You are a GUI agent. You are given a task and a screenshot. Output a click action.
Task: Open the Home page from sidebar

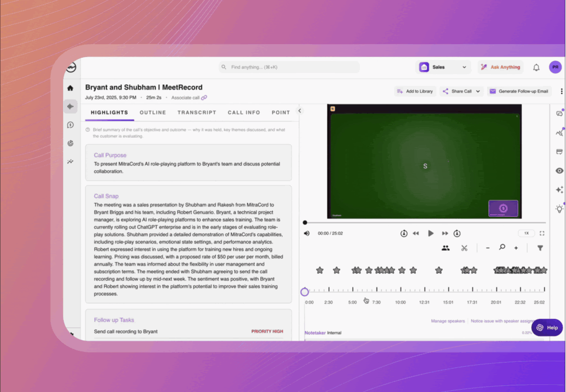pyautogui.click(x=71, y=88)
